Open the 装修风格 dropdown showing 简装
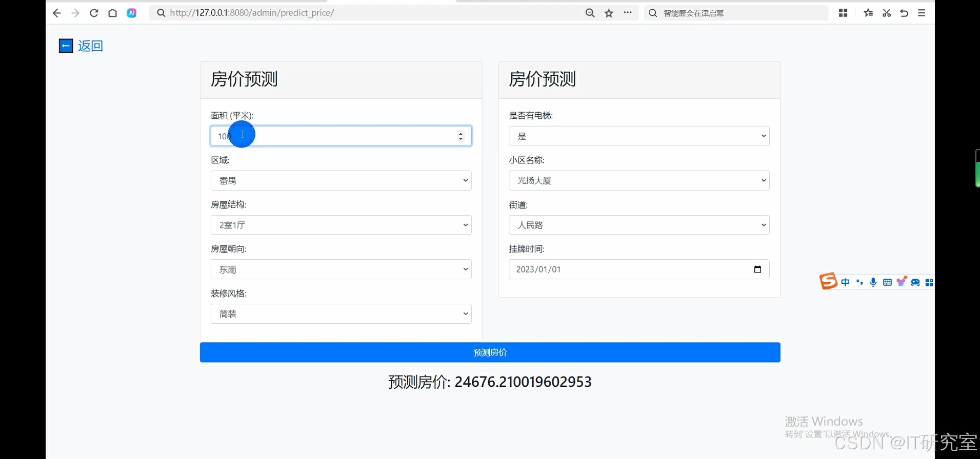Viewport: 980px width, 459px height. click(x=341, y=314)
